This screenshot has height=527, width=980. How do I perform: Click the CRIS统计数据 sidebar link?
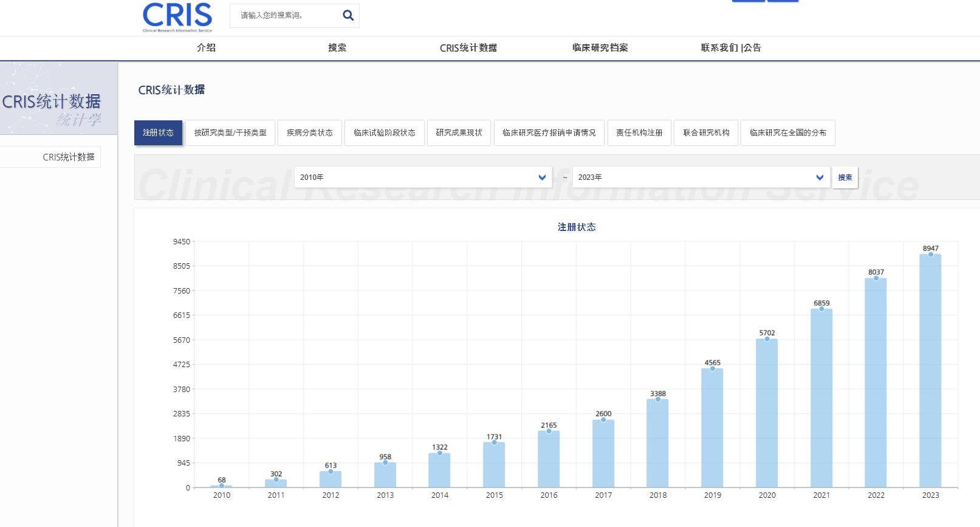[x=68, y=157]
